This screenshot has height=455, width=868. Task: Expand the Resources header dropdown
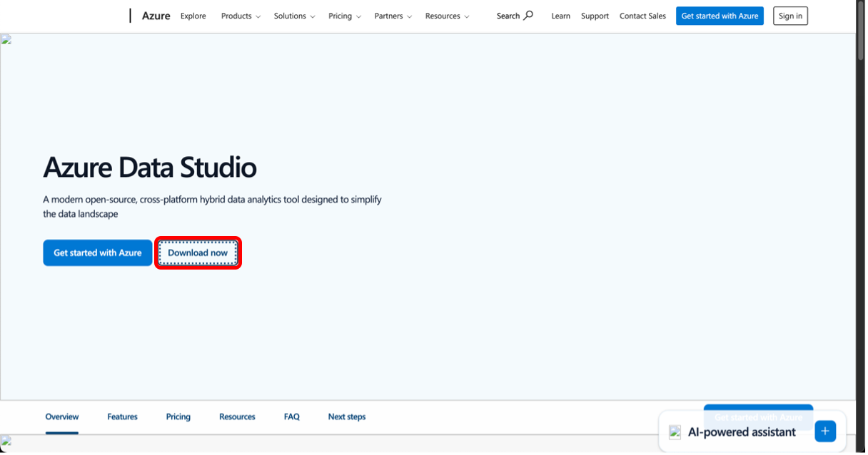click(x=447, y=16)
